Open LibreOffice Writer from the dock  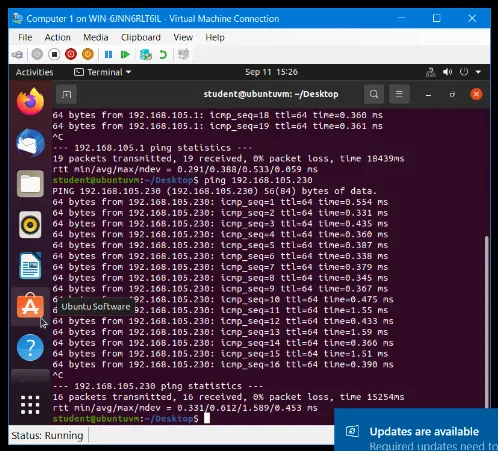point(30,266)
